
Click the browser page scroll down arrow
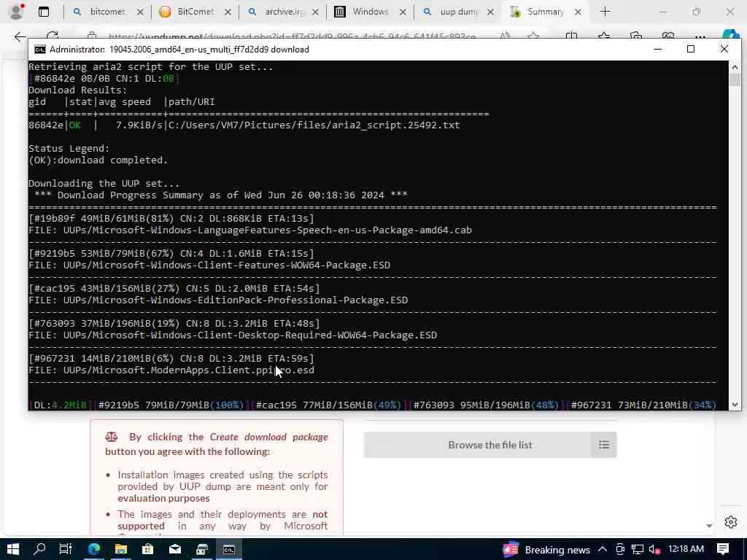(709, 526)
